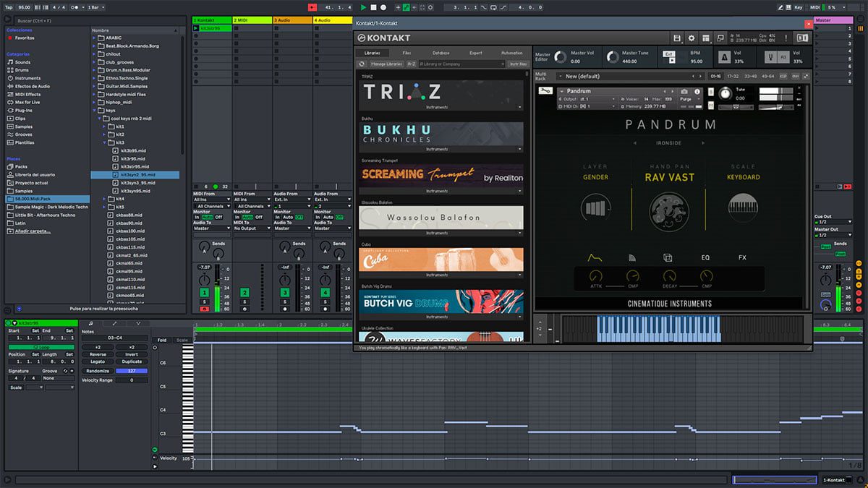Click the Kontakt tuning fork icon
This screenshot has height=488, width=868.
[772, 57]
